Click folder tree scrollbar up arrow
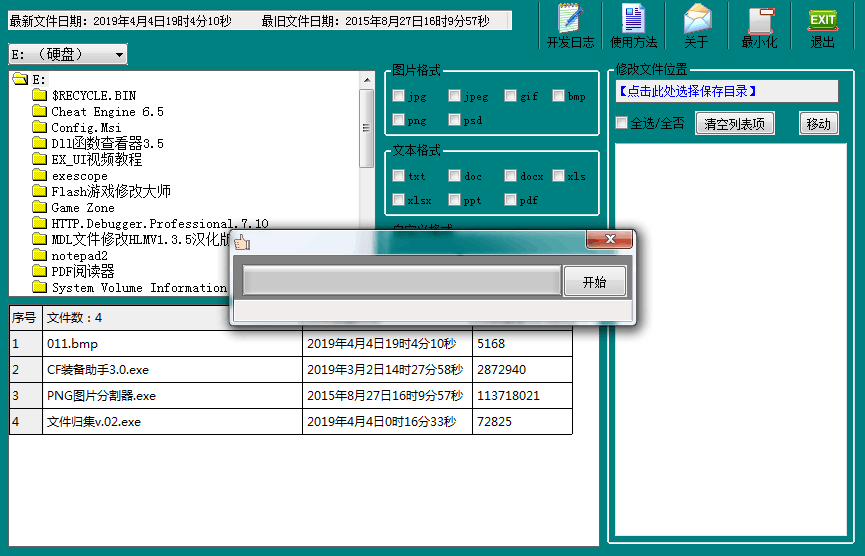 367,80
